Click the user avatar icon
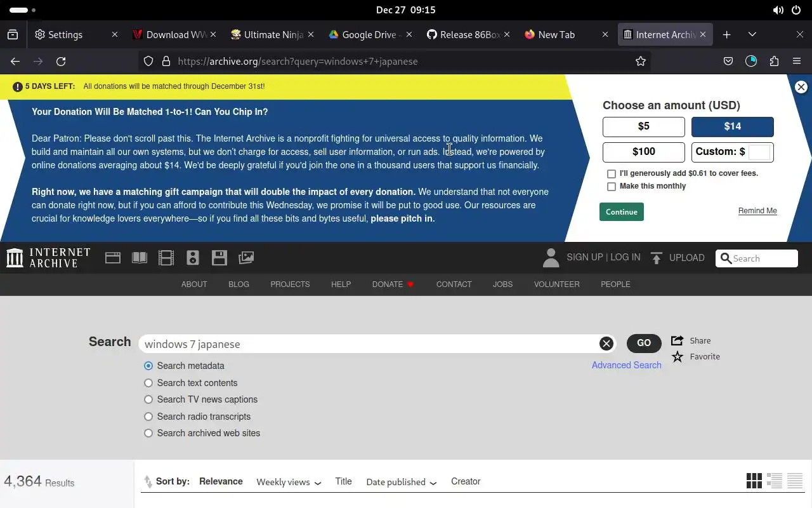 [551, 257]
